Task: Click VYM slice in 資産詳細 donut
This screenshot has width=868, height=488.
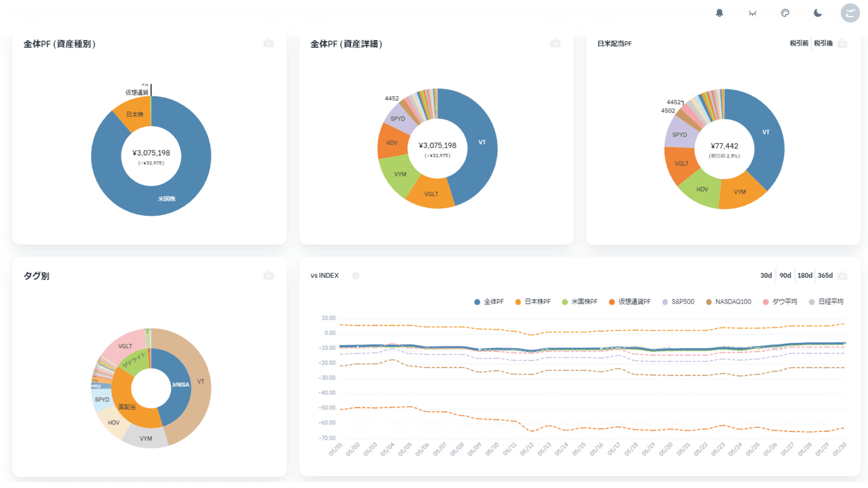Action: pyautogui.click(x=400, y=174)
